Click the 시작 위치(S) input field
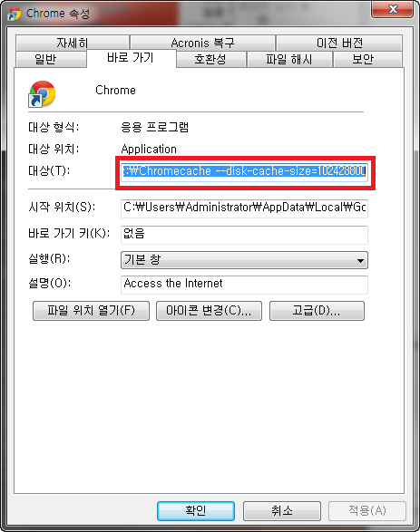Image resolution: width=420 pixels, height=532 pixels. (x=244, y=208)
